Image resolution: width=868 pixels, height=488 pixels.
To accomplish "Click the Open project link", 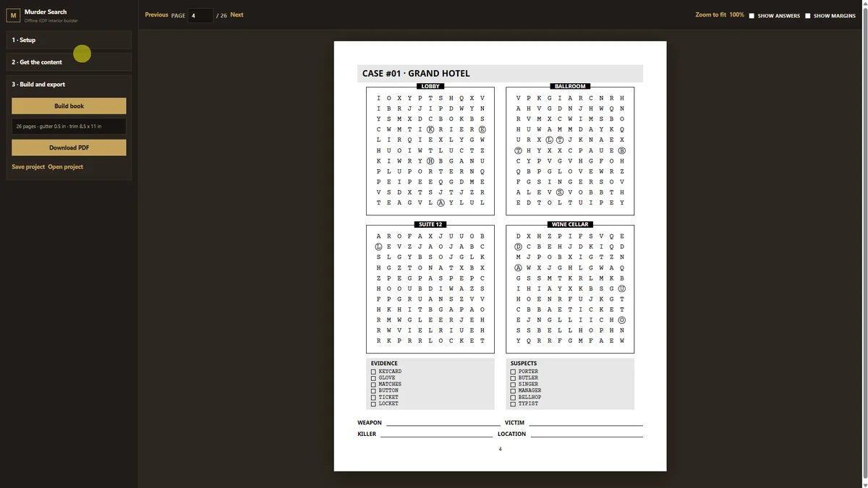I will click(65, 167).
